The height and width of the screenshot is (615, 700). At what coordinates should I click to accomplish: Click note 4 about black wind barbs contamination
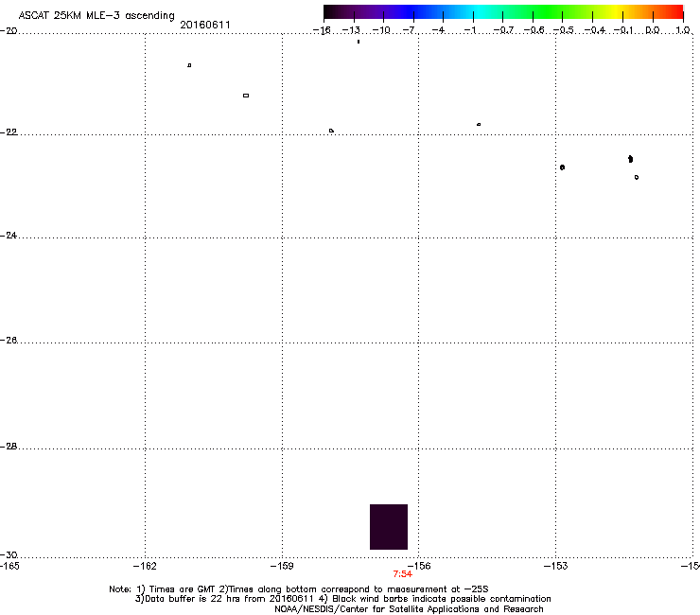tap(435, 599)
